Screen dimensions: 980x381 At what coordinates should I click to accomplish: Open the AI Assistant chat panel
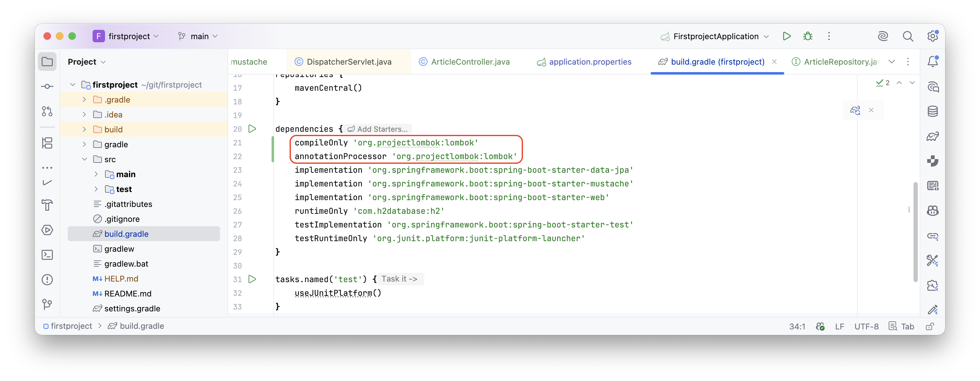click(x=932, y=86)
